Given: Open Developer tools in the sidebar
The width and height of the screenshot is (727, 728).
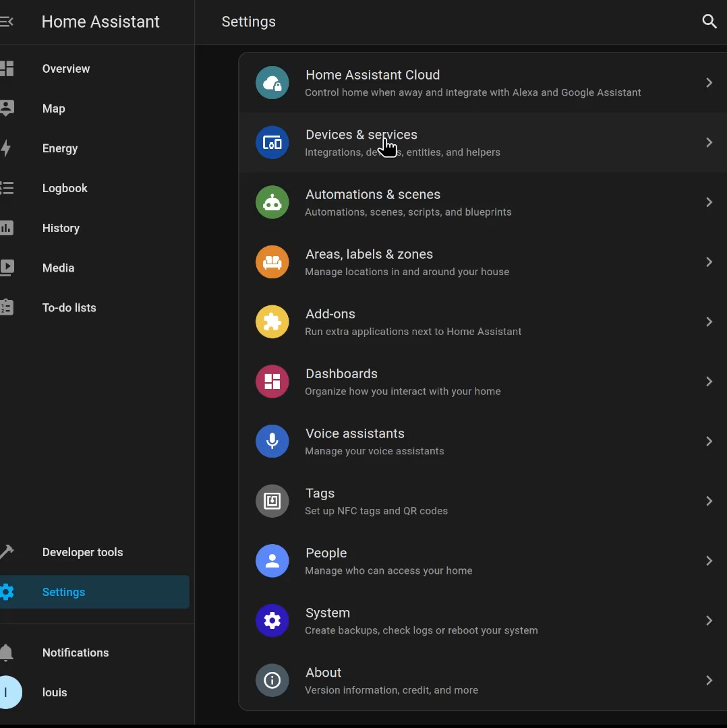Looking at the screenshot, I should tap(95, 552).
